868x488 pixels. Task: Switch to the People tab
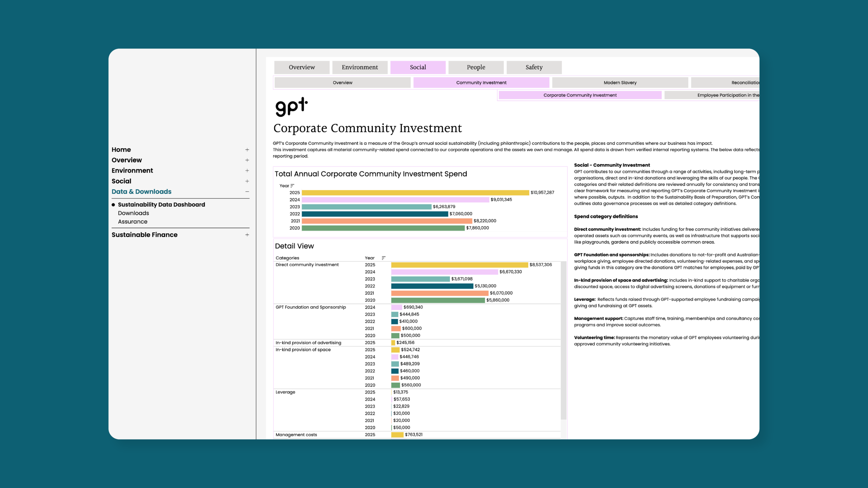click(x=476, y=67)
